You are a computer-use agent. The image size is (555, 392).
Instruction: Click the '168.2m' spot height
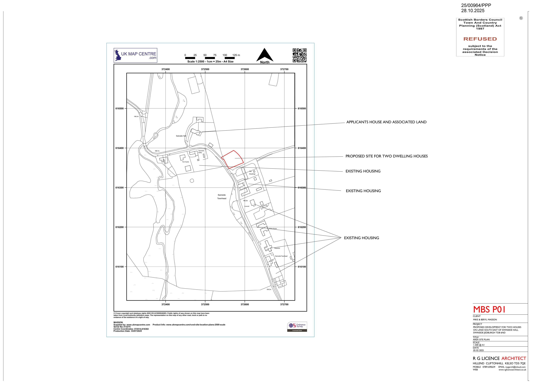click(x=136, y=116)
